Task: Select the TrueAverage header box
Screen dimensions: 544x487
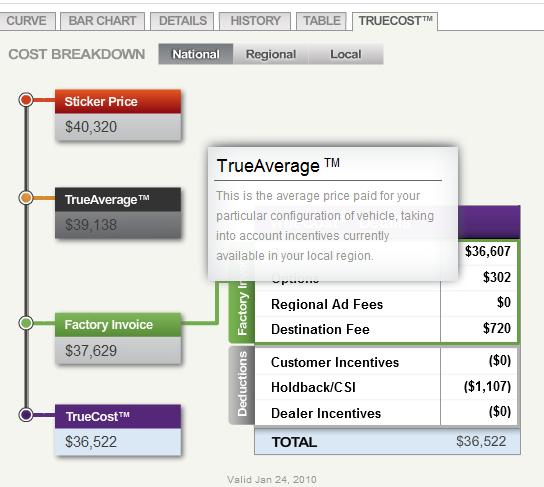Action: [118, 199]
